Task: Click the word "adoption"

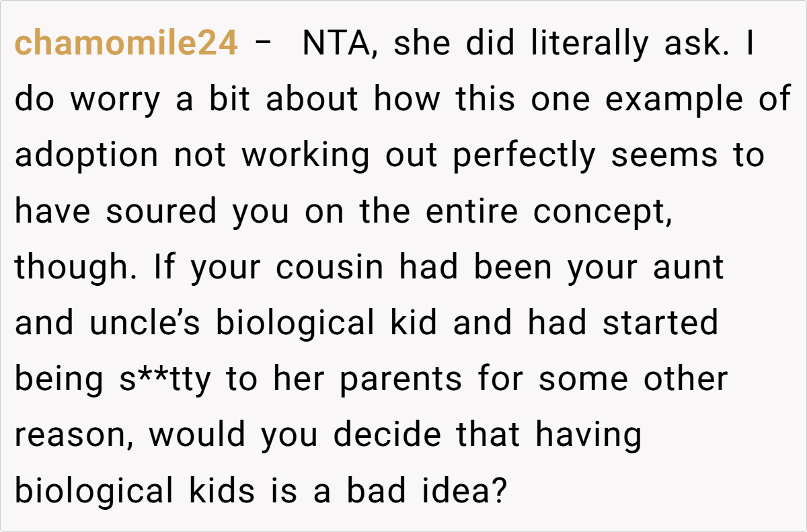Action: 86,156
